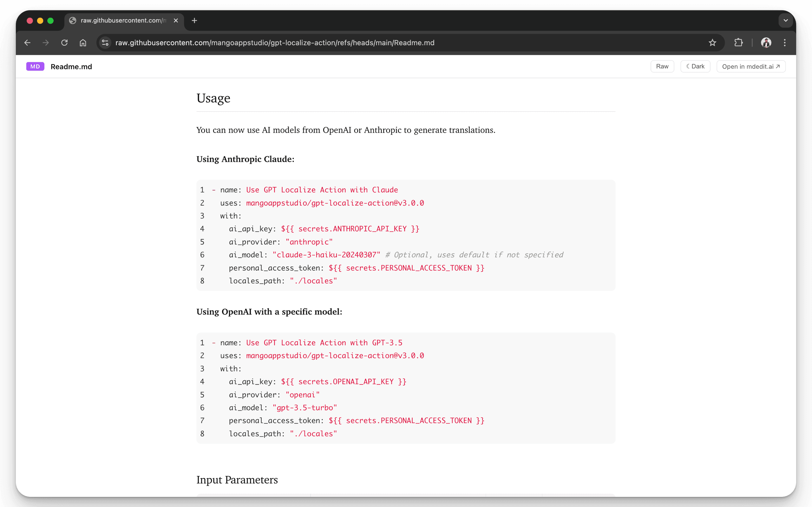This screenshot has width=812, height=507.
Task: Switch to Raw view mode
Action: [662, 66]
